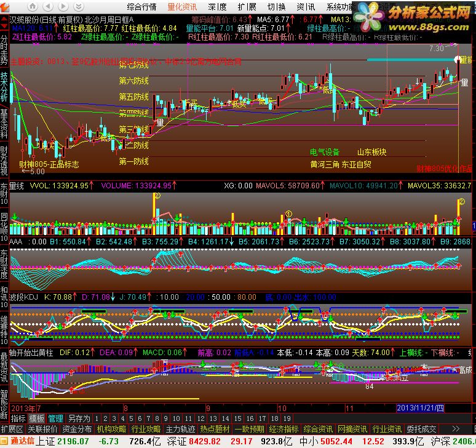Select the 东财10 sidebar tab
This screenshot has height=448, width=476.
4,193
